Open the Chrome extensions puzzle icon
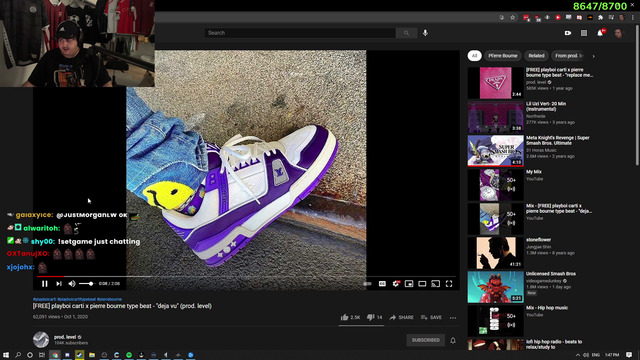The image size is (640, 360). click(x=600, y=18)
